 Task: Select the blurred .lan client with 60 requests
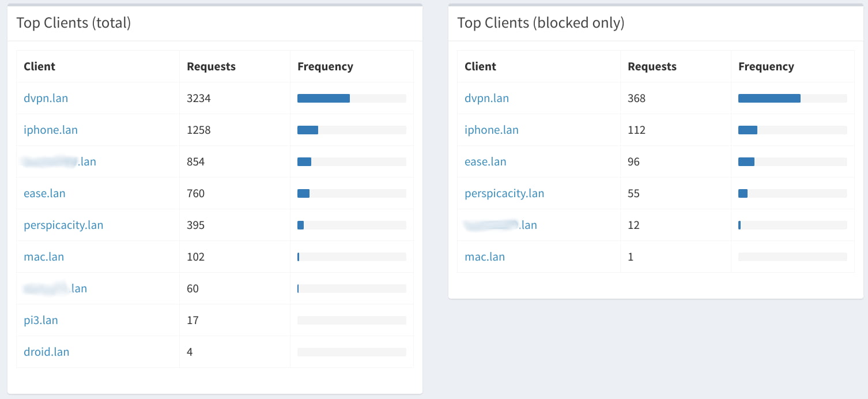[x=55, y=288]
